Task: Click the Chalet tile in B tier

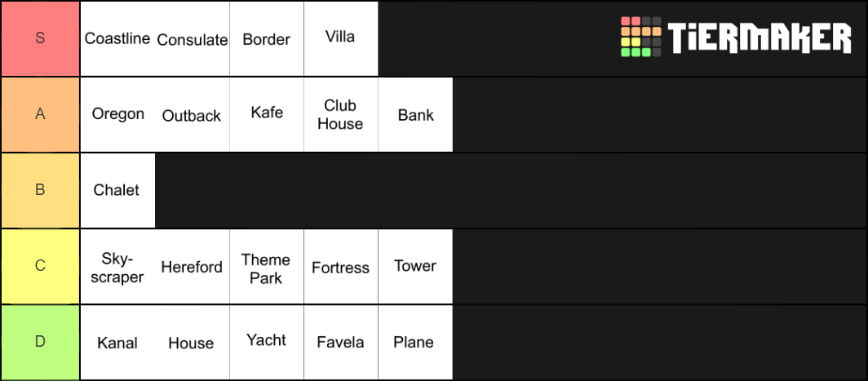Action: click(117, 191)
